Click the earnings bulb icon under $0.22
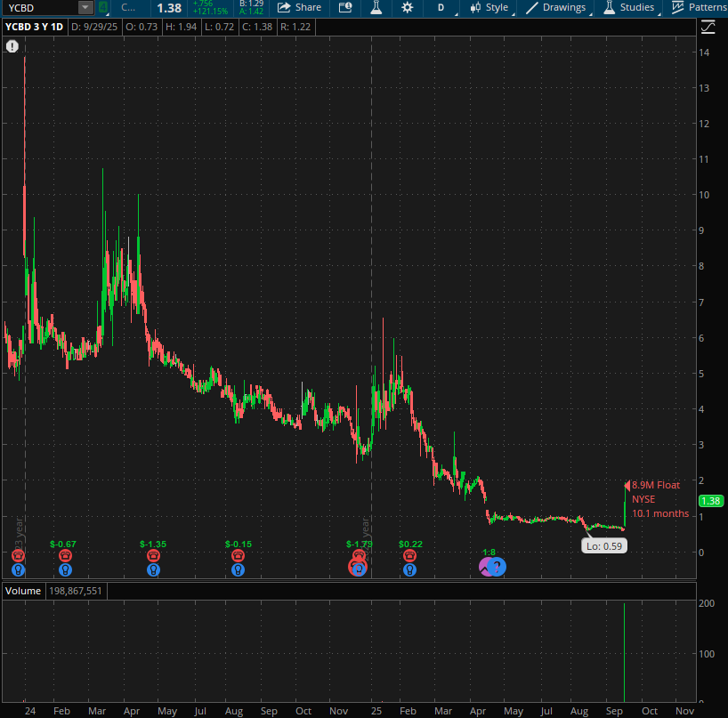Viewport: 728px width, 718px height. [409, 569]
